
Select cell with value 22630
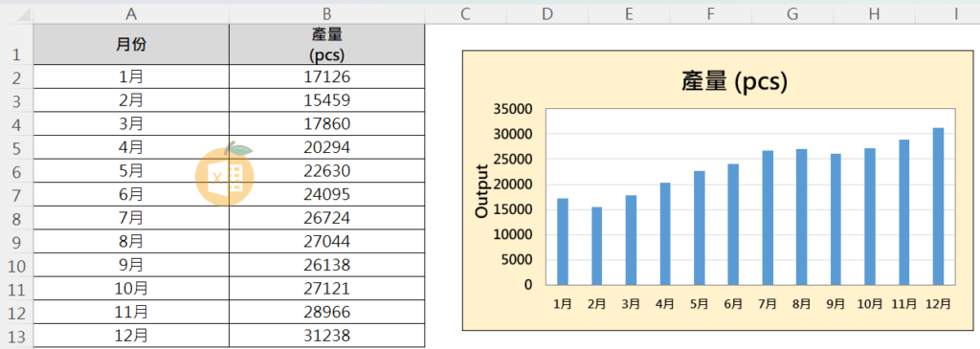(327, 170)
